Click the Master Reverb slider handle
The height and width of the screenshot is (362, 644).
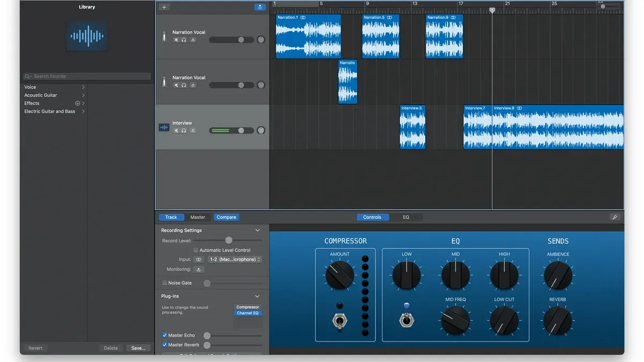(207, 345)
